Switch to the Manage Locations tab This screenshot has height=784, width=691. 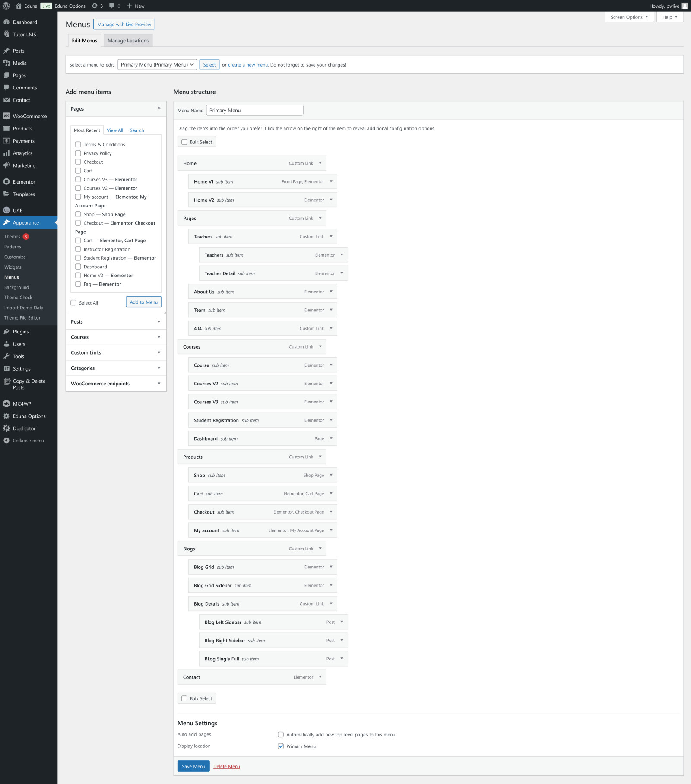pyautogui.click(x=128, y=41)
